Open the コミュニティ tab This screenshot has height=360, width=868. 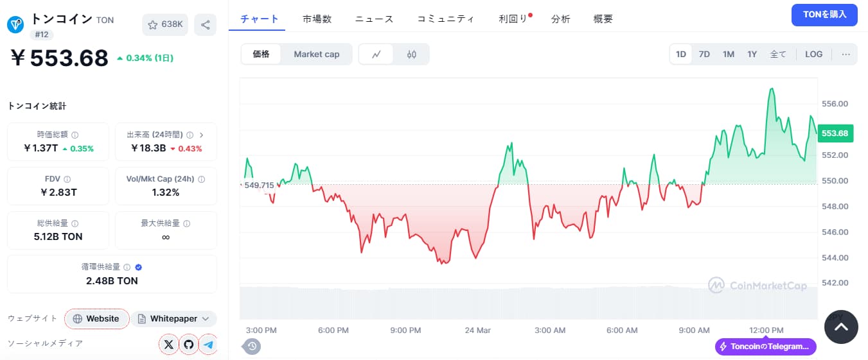point(446,19)
